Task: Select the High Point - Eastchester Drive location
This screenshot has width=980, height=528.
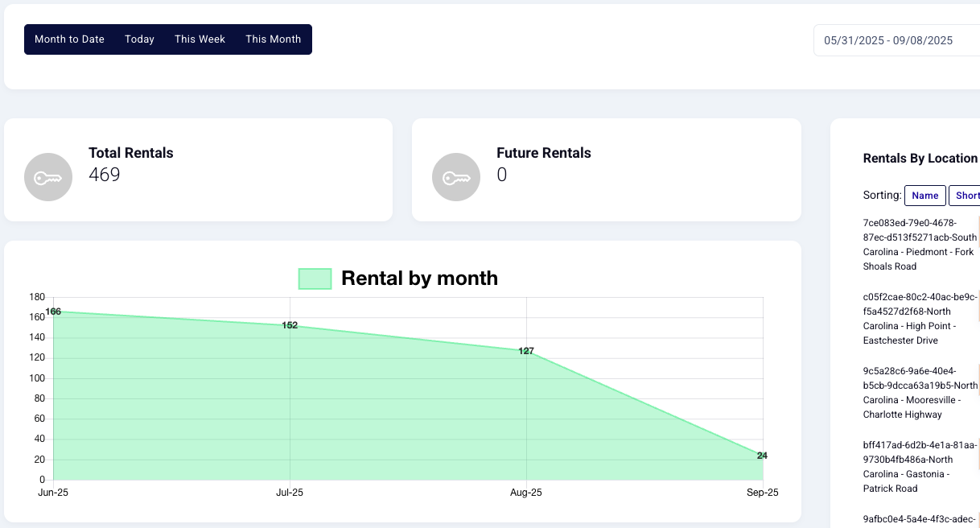Action: 918,319
